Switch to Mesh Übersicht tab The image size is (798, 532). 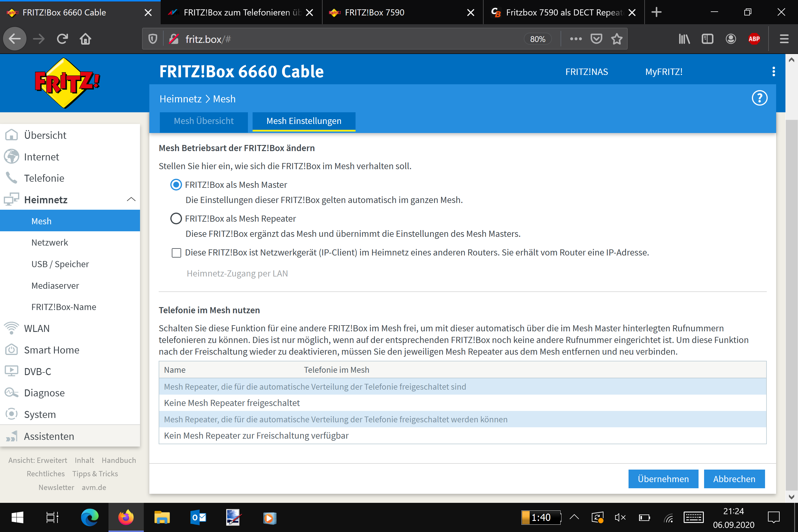click(x=204, y=121)
